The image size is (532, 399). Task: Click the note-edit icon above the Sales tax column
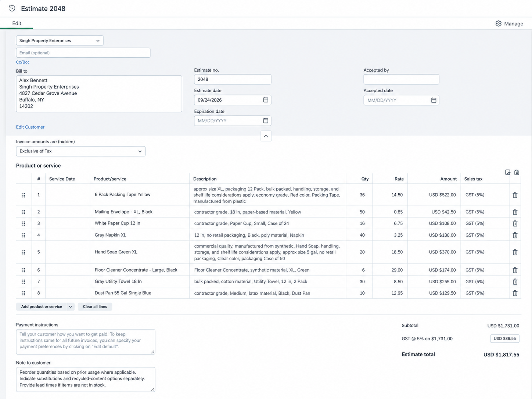point(508,172)
